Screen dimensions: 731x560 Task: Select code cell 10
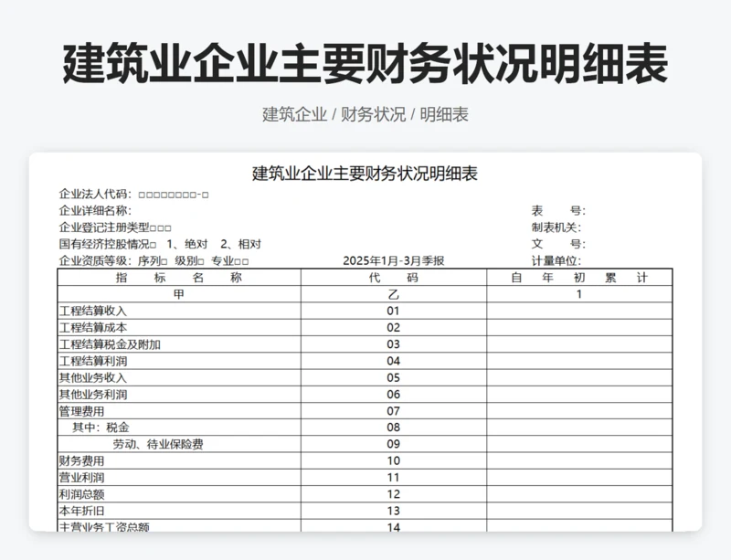394,461
